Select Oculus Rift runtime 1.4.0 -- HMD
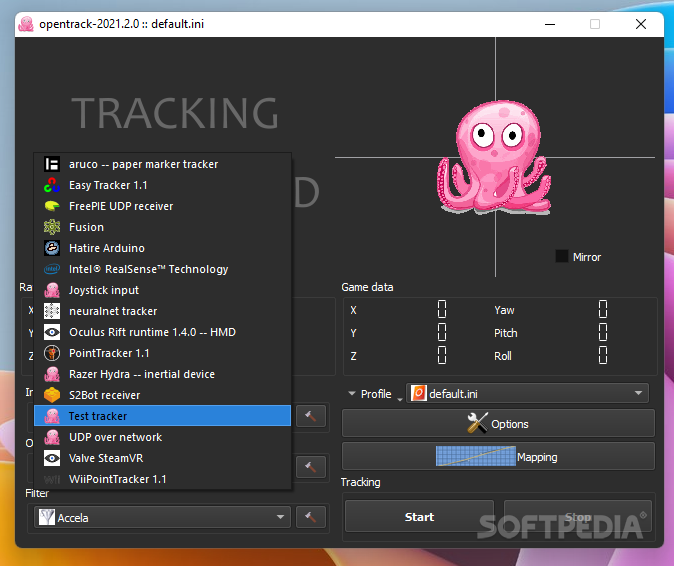This screenshot has width=674, height=566. click(x=162, y=332)
